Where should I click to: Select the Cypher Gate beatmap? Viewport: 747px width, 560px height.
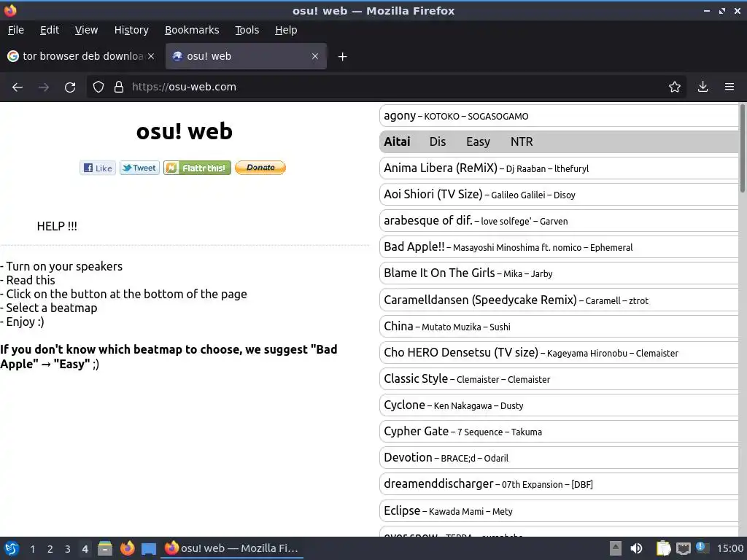click(559, 431)
